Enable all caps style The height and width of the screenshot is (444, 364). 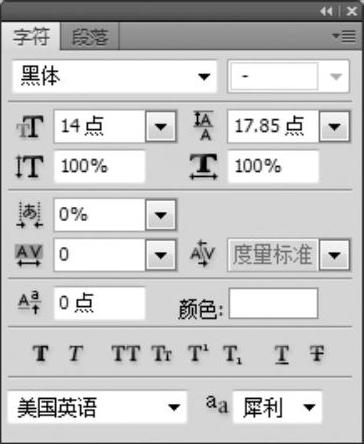(x=126, y=353)
